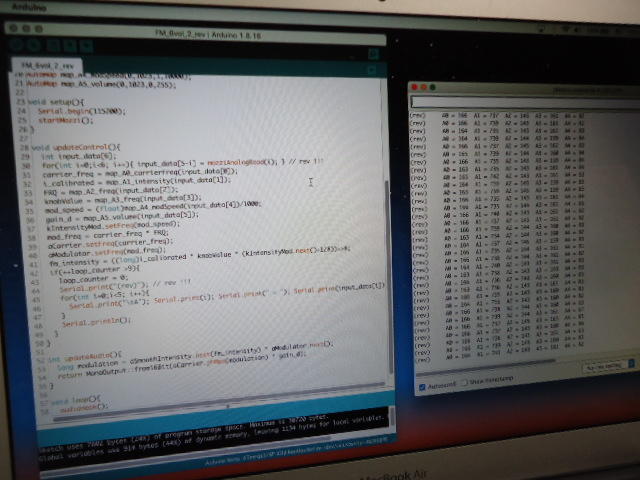640x480 pixels.
Task: Click the "void setup(){" line in the editor
Action: coord(56,102)
